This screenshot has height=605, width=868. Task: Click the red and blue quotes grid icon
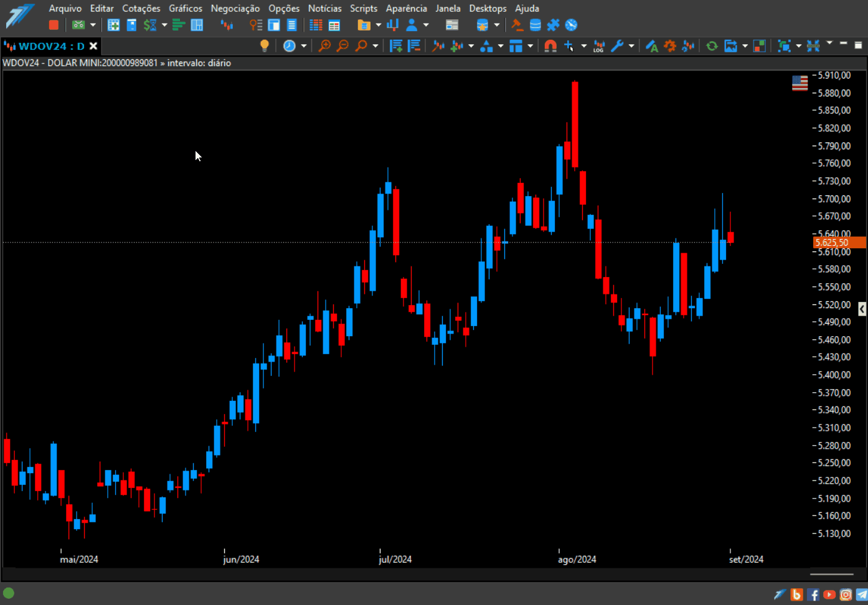pos(316,25)
